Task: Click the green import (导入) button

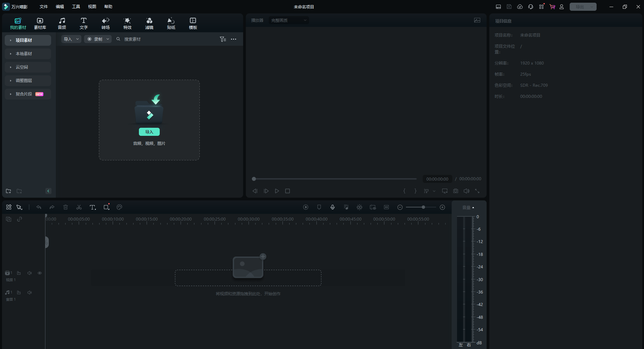Action: [x=149, y=132]
